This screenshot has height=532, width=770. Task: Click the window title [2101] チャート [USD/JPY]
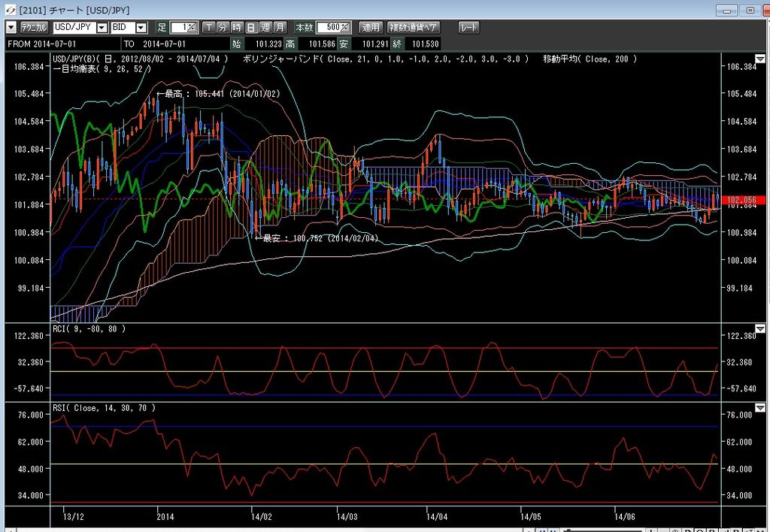click(x=74, y=10)
